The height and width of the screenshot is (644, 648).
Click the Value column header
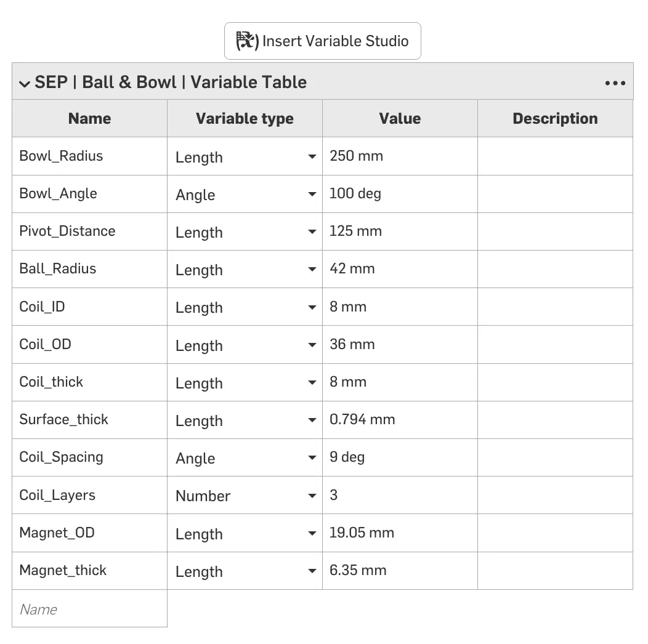pos(400,119)
